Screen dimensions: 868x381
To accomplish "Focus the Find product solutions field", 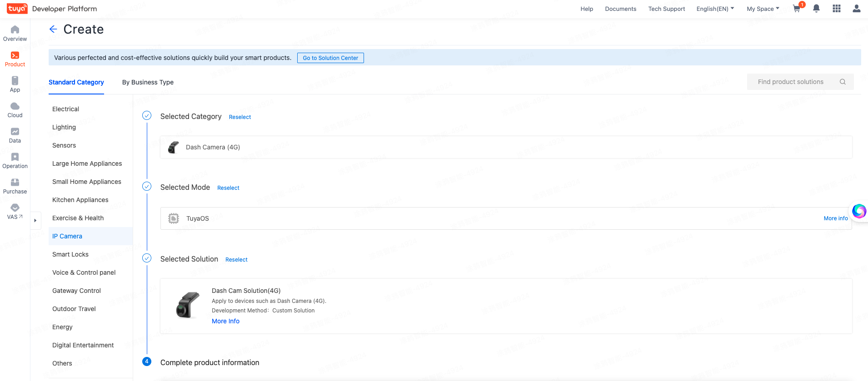I will coord(800,82).
